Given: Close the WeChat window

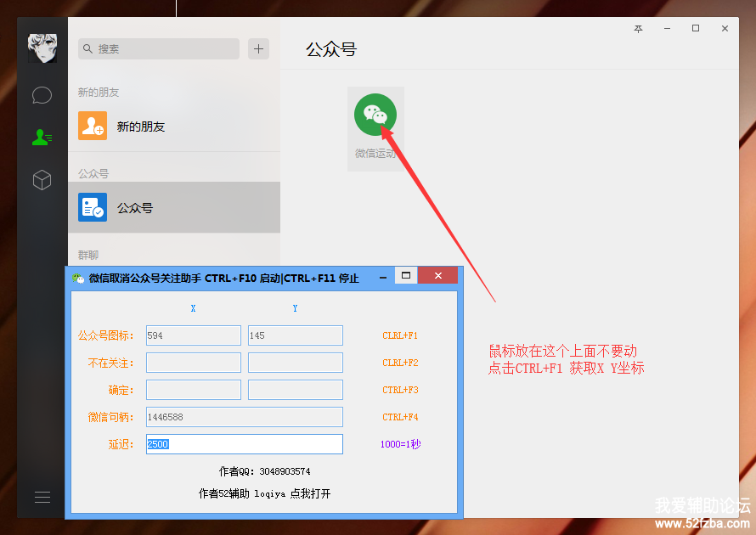Looking at the screenshot, I should [x=725, y=29].
